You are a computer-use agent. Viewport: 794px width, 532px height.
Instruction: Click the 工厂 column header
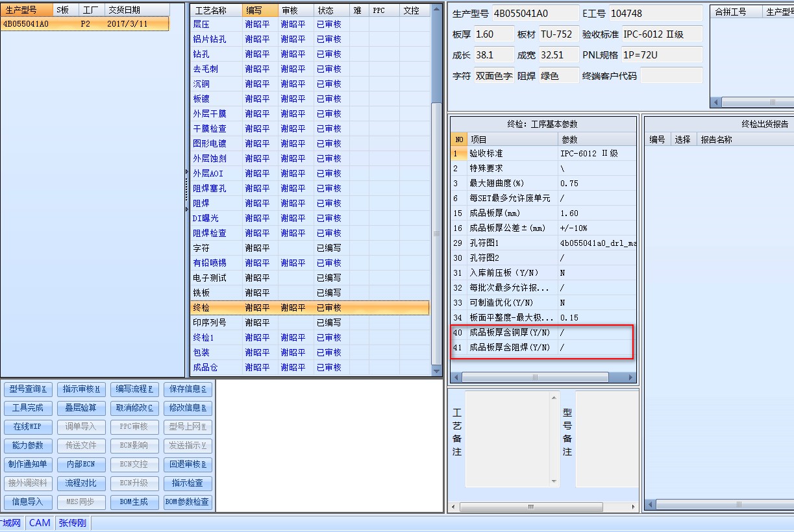pyautogui.click(x=92, y=10)
